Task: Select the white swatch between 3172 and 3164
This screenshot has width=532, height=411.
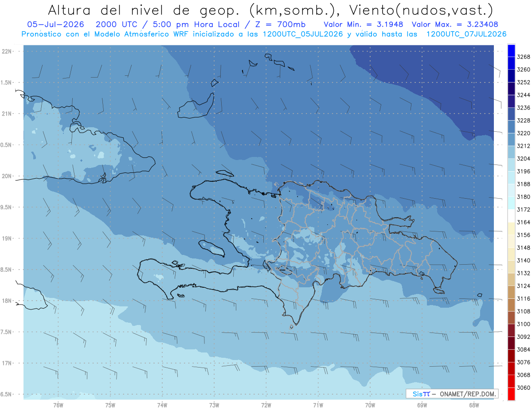Action: click(x=511, y=215)
